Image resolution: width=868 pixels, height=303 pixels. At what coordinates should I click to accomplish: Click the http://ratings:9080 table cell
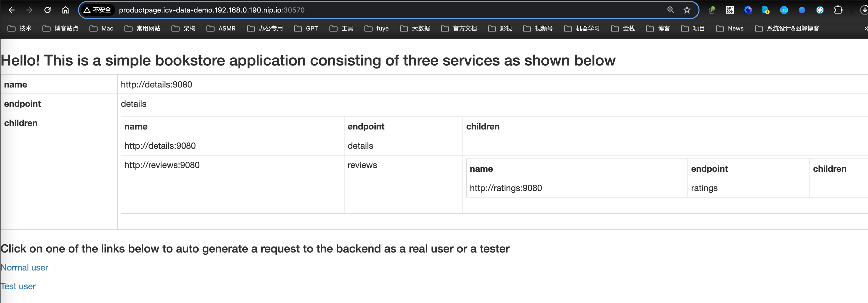[x=577, y=188]
